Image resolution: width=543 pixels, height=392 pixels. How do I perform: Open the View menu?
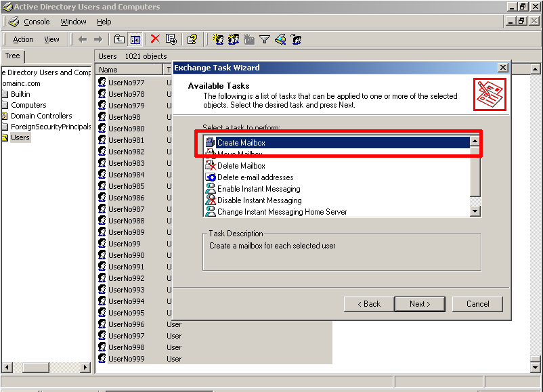(x=51, y=39)
